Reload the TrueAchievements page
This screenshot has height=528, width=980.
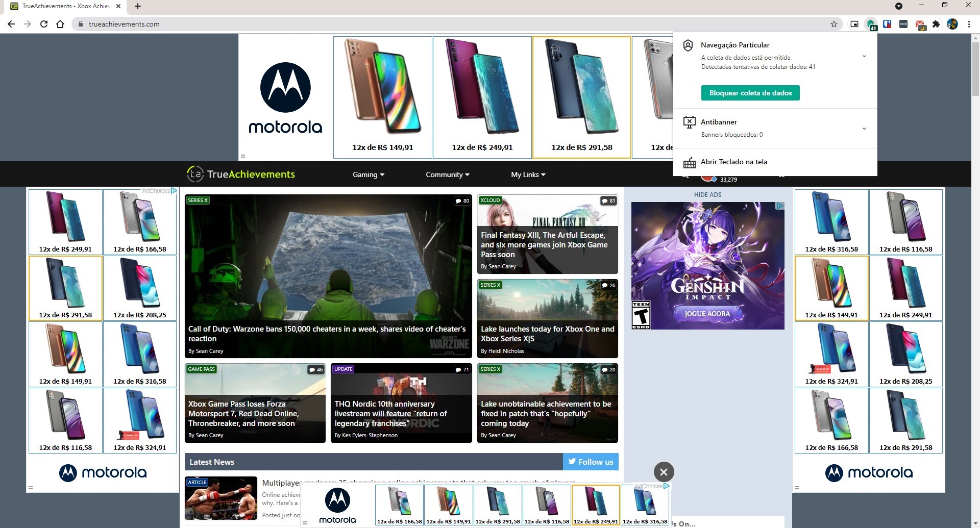(44, 24)
